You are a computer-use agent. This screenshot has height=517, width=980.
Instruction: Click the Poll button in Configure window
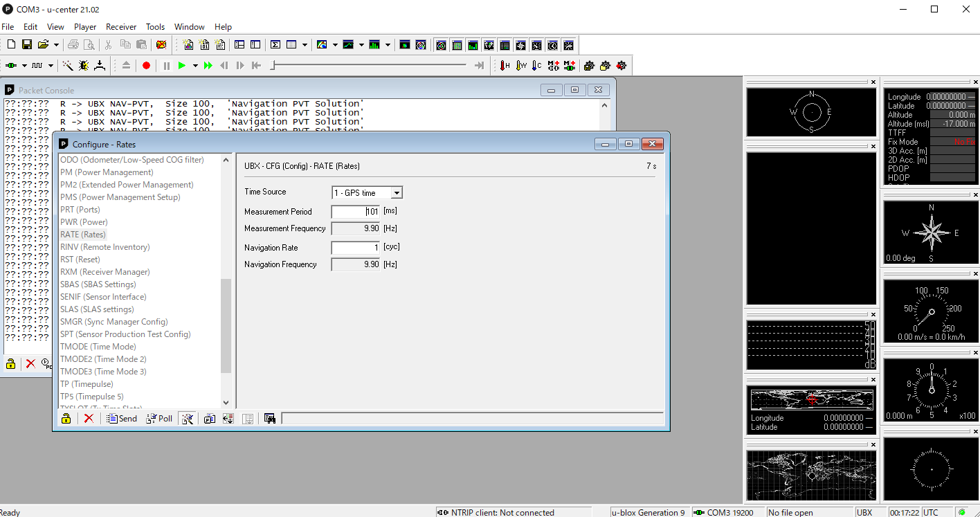click(x=159, y=418)
